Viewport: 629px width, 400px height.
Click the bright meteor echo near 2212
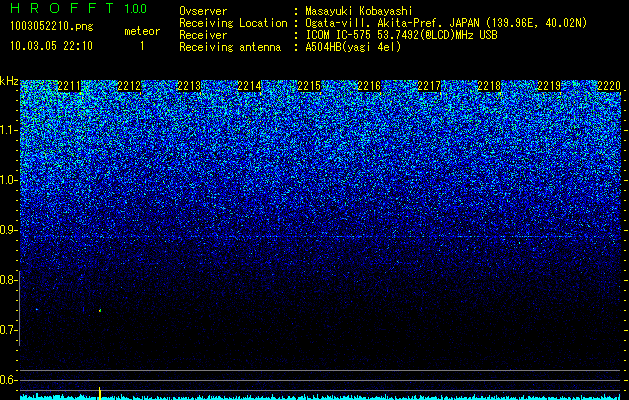point(100,310)
